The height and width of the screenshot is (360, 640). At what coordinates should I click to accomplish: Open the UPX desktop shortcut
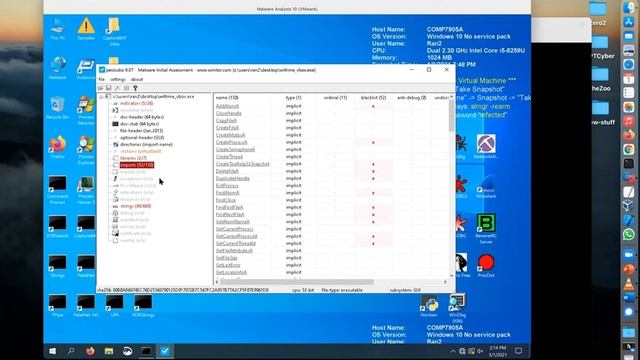point(114,306)
